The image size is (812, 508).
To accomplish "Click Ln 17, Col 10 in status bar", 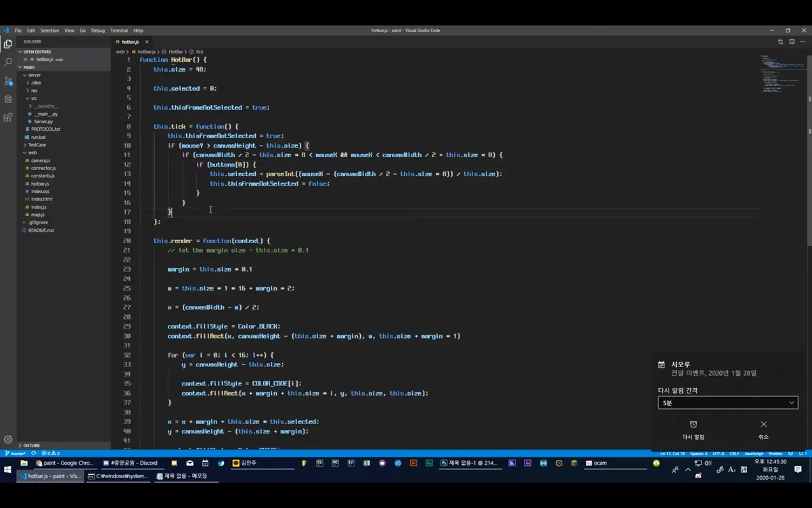I will (x=672, y=453).
